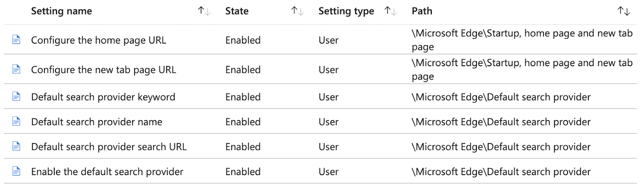Image resolution: width=644 pixels, height=186 pixels.
Task: Click the Path column header label
Action: tap(422, 11)
